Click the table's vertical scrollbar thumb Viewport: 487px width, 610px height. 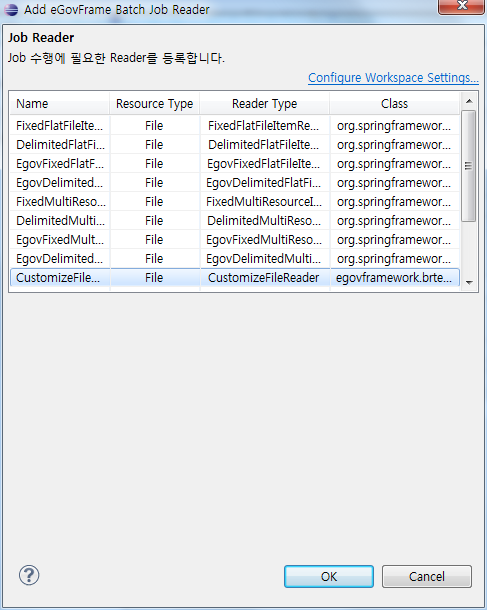coord(468,166)
